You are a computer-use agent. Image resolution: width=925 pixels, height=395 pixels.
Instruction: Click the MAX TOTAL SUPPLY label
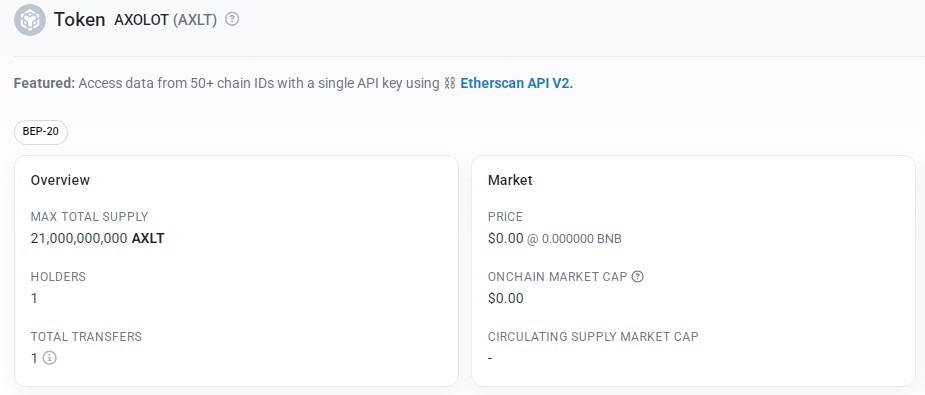coord(89,217)
